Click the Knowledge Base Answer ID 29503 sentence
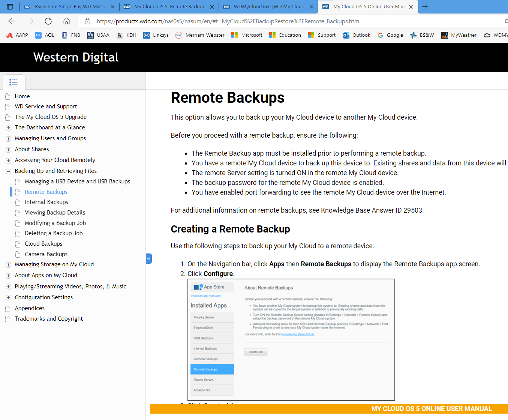 [x=297, y=210]
